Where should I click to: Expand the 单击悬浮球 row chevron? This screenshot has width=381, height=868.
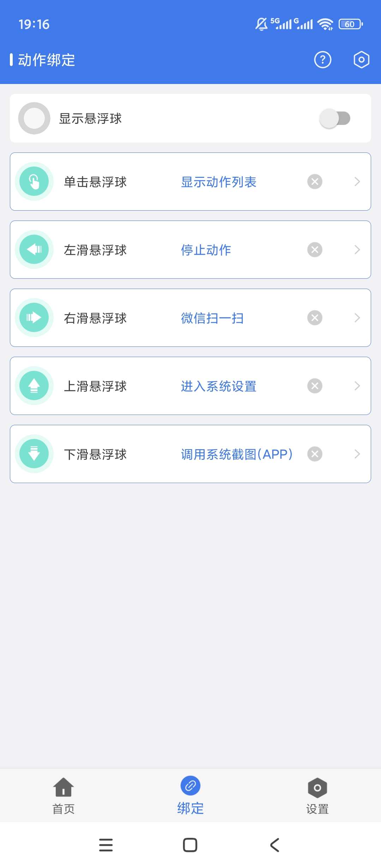click(357, 181)
